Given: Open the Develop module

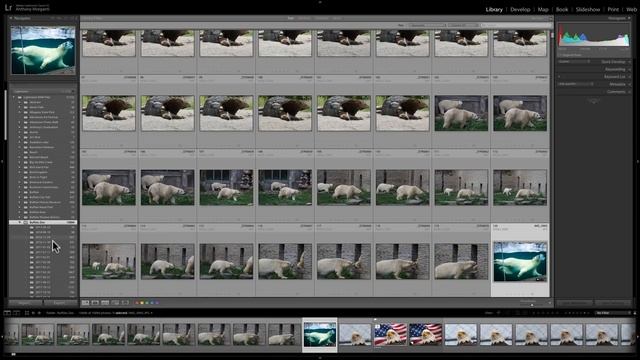Looking at the screenshot, I should 520,9.
